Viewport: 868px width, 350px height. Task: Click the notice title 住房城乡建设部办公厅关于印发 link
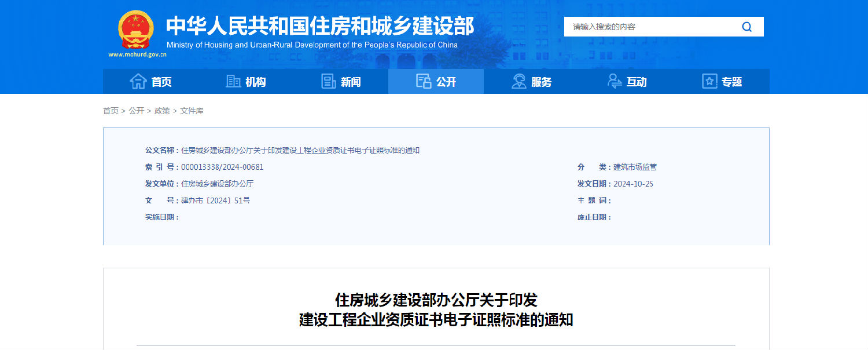[435, 301]
